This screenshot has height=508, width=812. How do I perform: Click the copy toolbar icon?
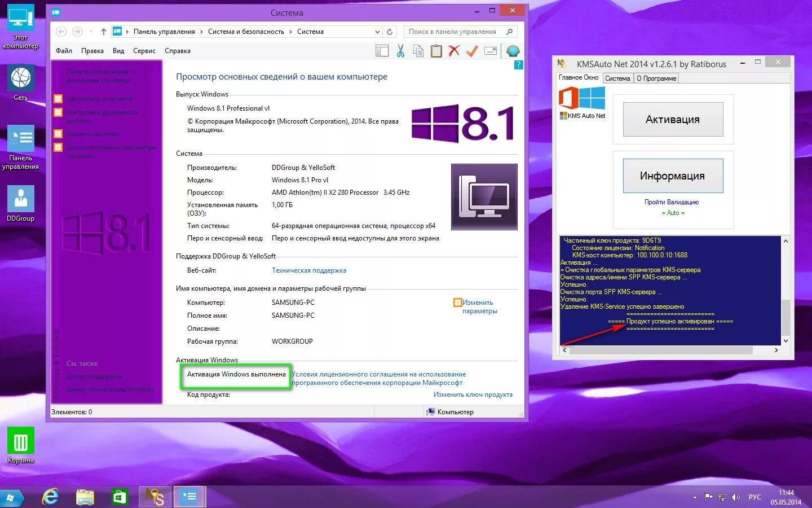pos(418,51)
